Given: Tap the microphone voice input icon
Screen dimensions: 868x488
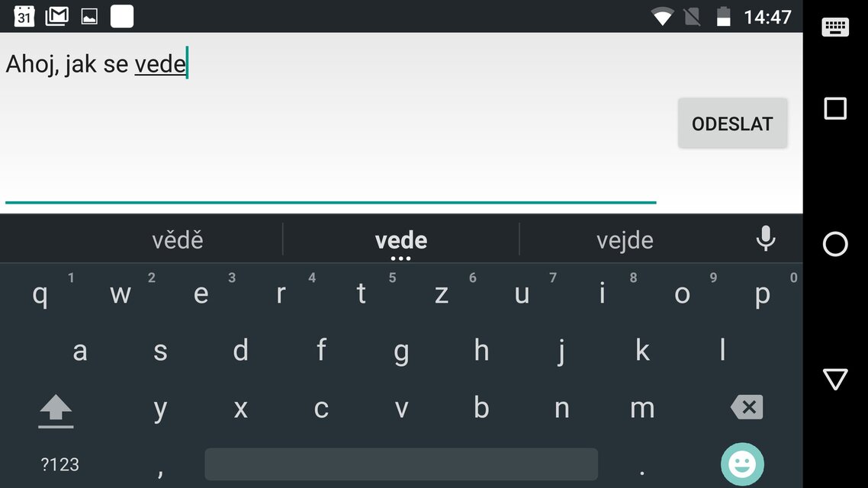Looking at the screenshot, I should click(x=766, y=239).
